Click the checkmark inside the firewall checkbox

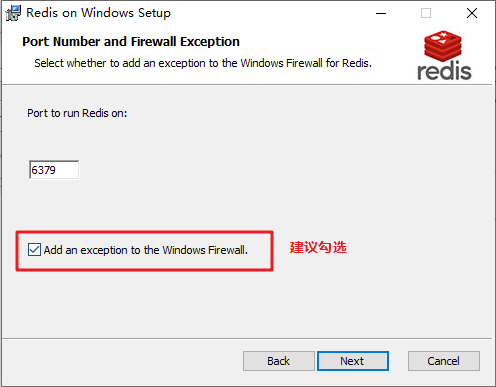click(34, 250)
